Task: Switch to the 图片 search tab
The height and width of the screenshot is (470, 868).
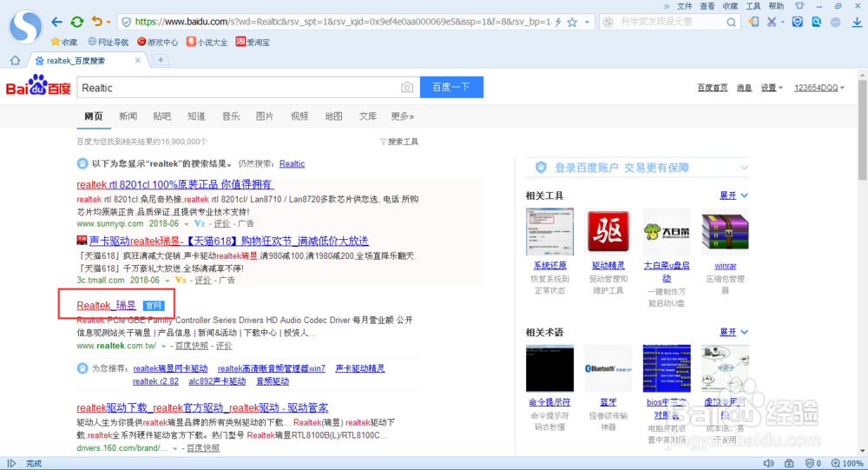Action: pos(265,116)
